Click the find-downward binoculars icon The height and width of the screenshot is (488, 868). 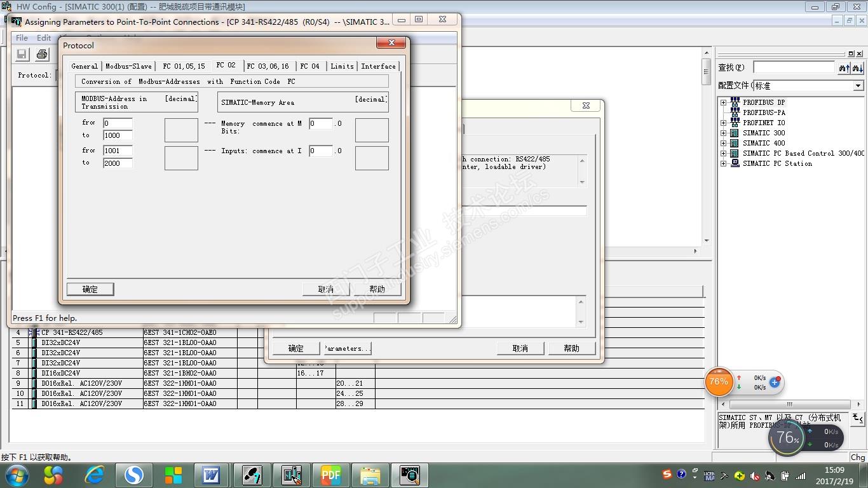(x=858, y=67)
